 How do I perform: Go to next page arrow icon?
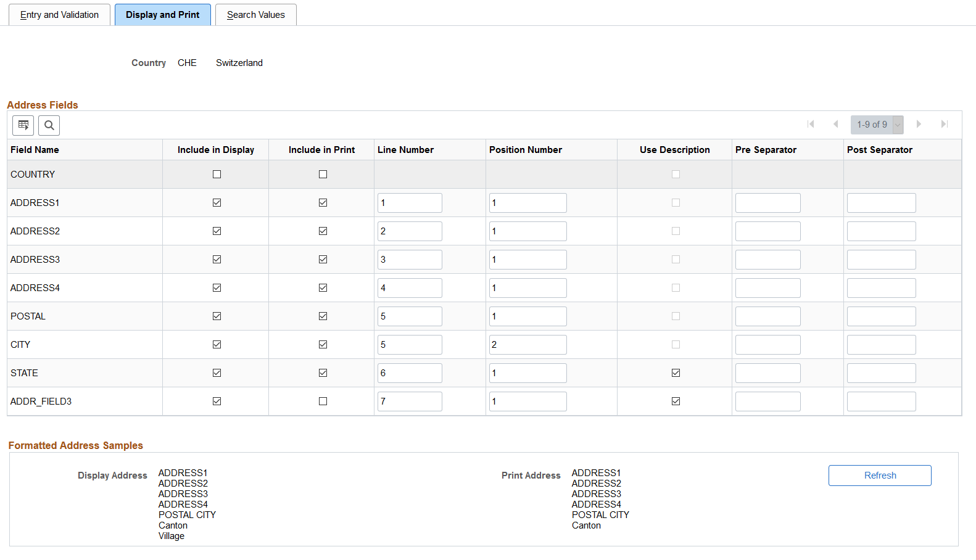[919, 124]
